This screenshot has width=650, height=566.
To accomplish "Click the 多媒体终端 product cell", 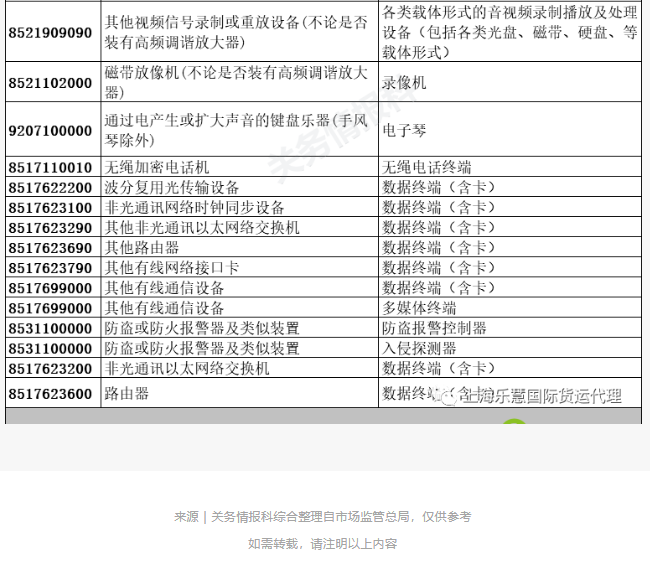I will 419,308.
